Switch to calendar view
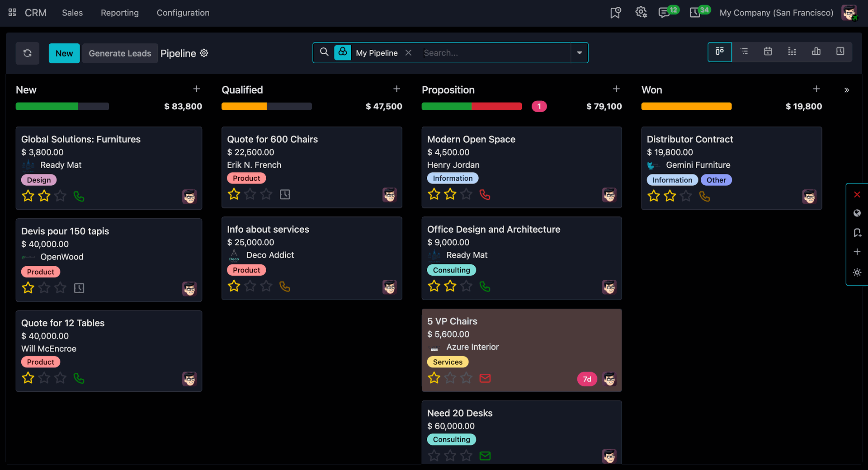 [x=768, y=52]
